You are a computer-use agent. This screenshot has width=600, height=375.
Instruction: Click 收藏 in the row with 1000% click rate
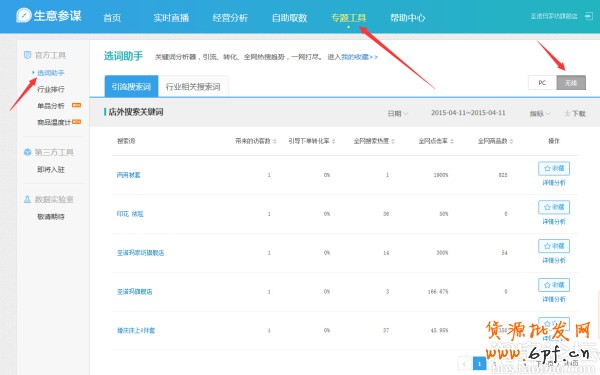coord(554,168)
